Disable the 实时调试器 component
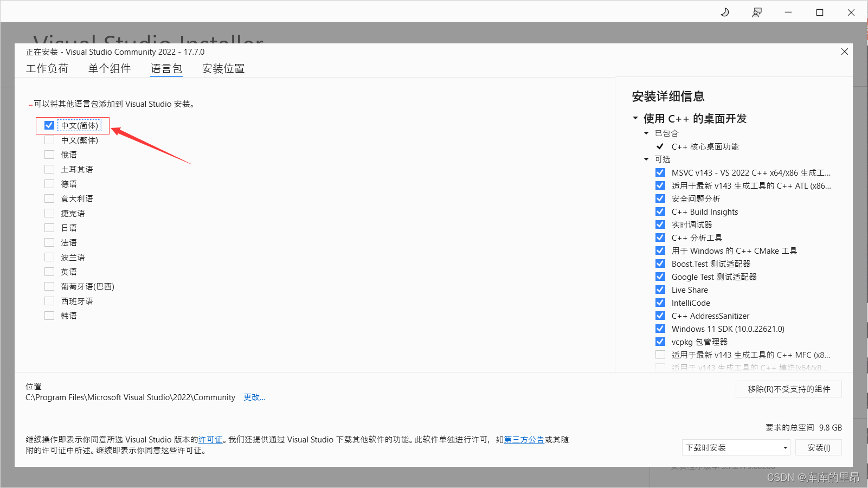The height and width of the screenshot is (488, 868). click(660, 224)
